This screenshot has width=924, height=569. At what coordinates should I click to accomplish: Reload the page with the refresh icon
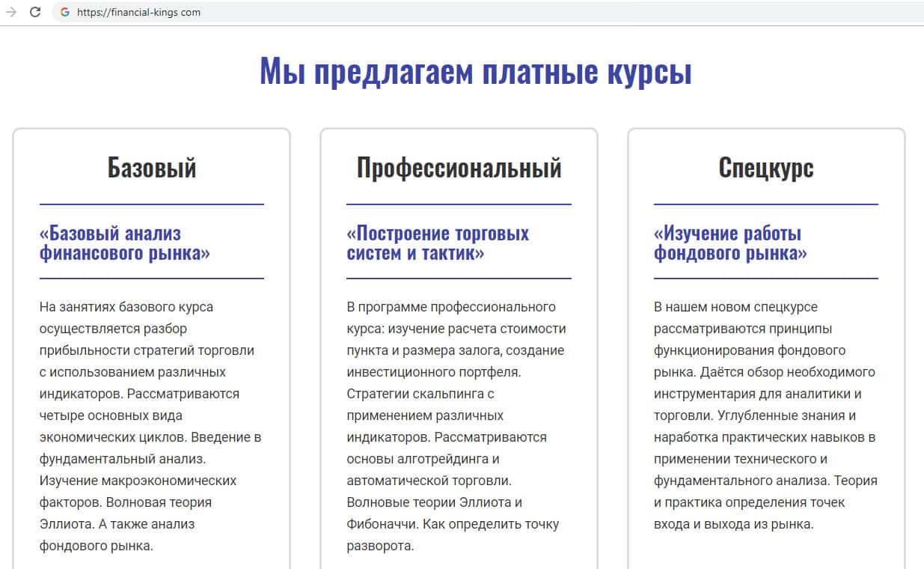point(34,12)
